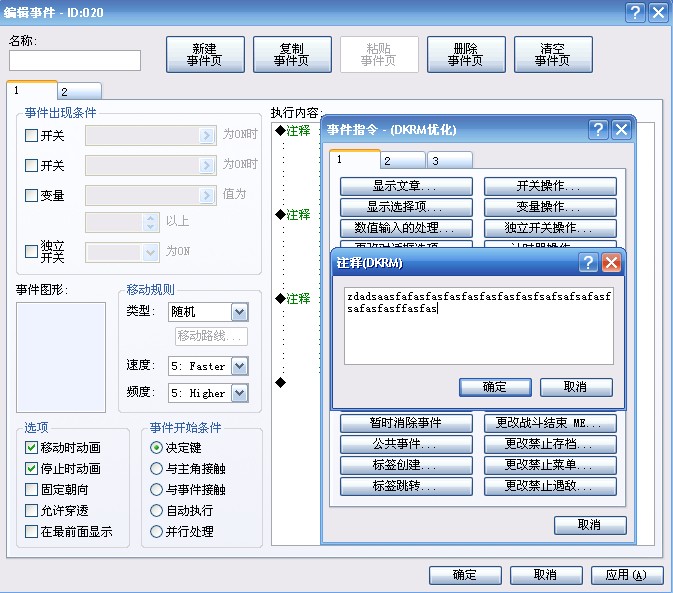Select event page tab 1
The image size is (673, 593).
[x=32, y=90]
